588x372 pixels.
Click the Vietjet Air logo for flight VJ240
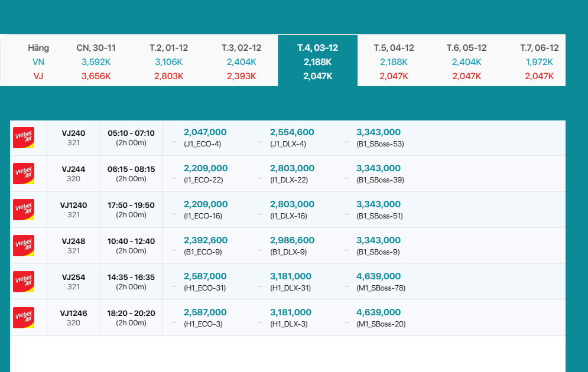[x=24, y=138]
